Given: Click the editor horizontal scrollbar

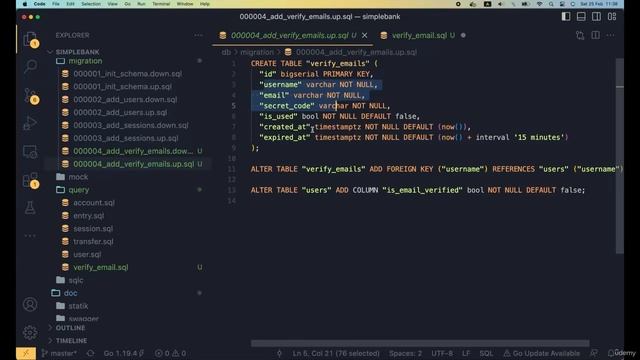Looking at the screenshot, I should (x=420, y=343).
